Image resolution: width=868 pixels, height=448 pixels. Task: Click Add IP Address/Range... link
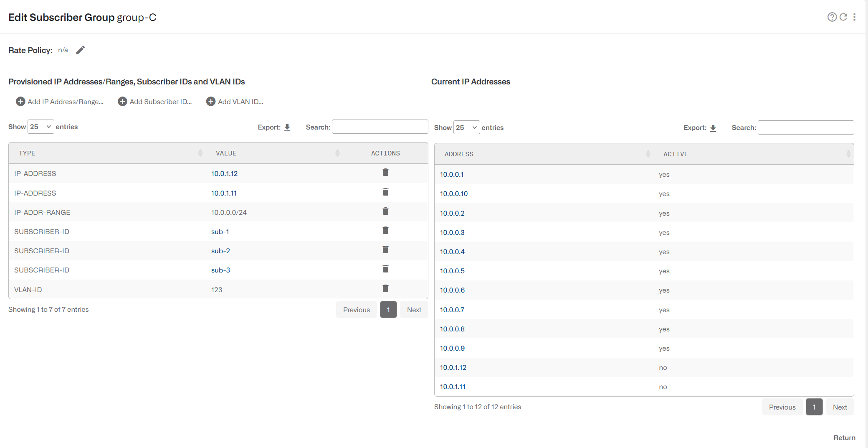[x=66, y=102]
